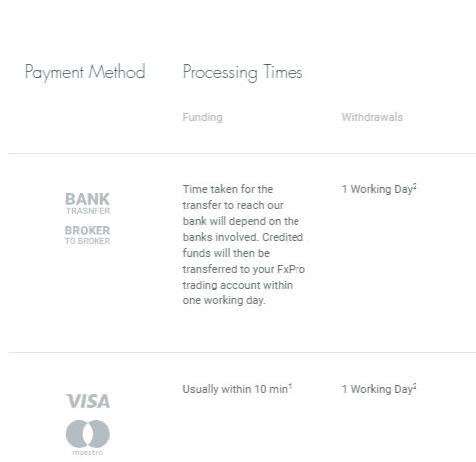Click the bank transfer funding description paragraph
The image size is (476, 462).
(x=244, y=245)
